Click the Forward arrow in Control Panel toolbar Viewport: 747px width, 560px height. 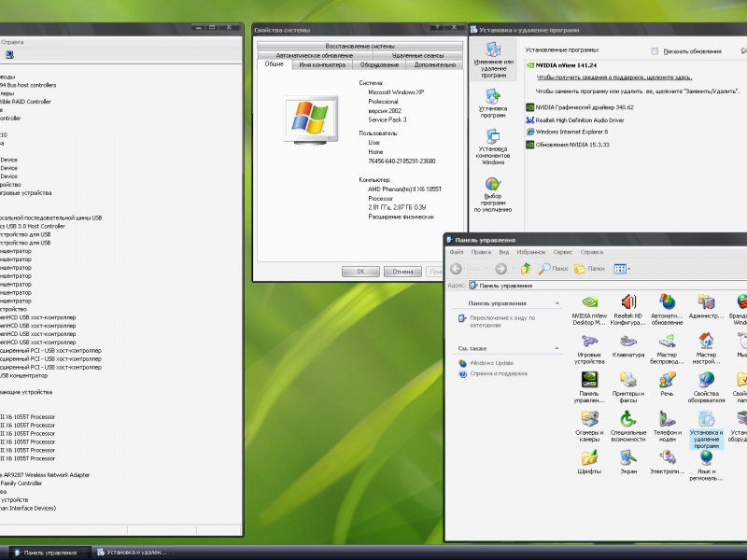click(500, 269)
